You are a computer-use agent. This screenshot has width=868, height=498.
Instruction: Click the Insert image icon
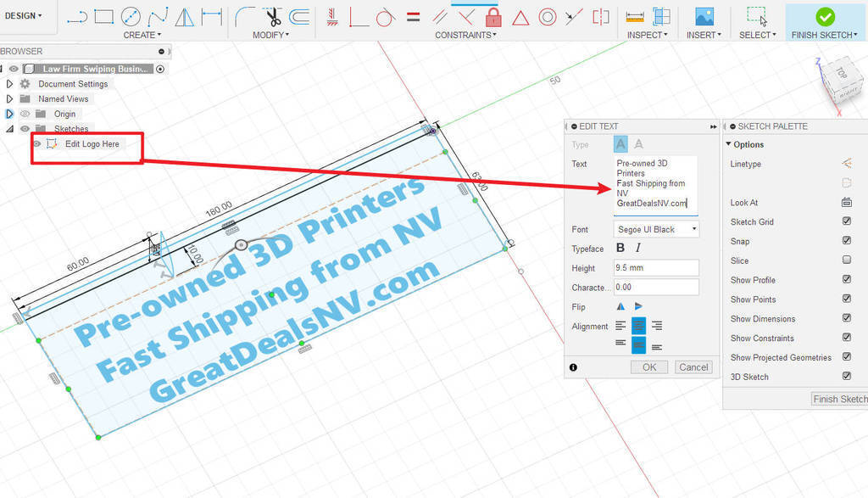(704, 17)
